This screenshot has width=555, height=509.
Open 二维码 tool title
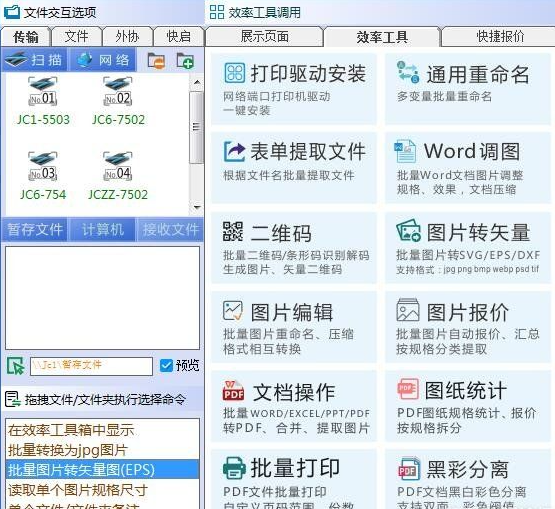(281, 233)
